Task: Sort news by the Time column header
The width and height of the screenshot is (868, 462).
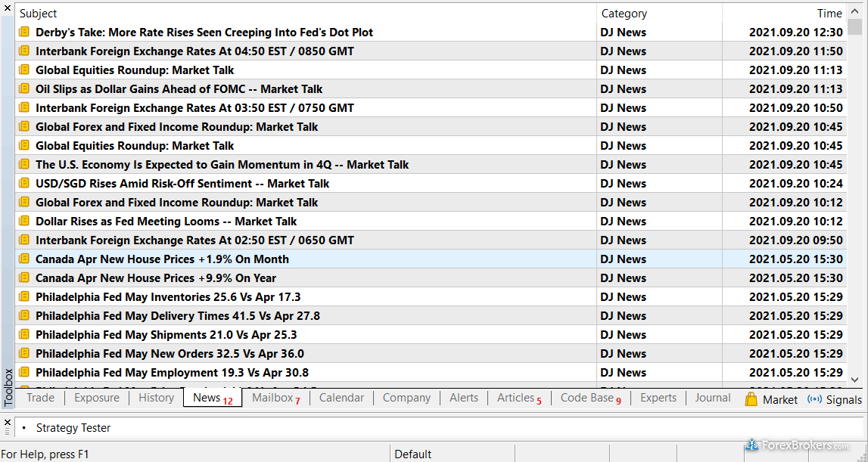Action: point(829,14)
